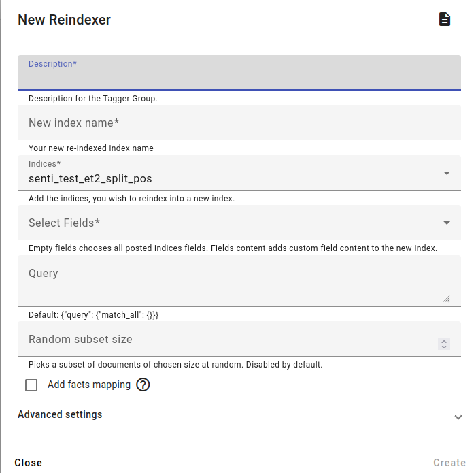Expand the Advanced settings chevron
476x473 pixels.
click(458, 417)
